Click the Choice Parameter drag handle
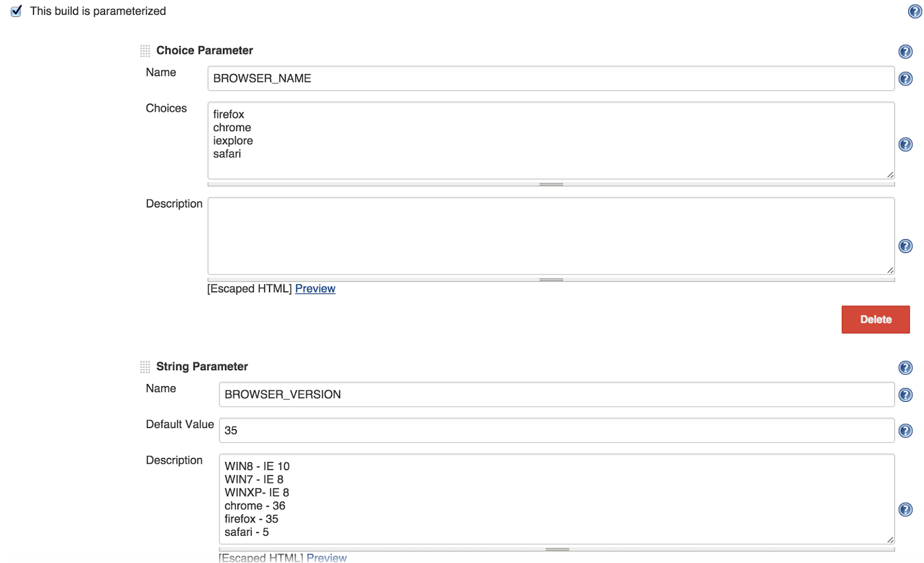This screenshot has width=924, height=563. (x=145, y=51)
